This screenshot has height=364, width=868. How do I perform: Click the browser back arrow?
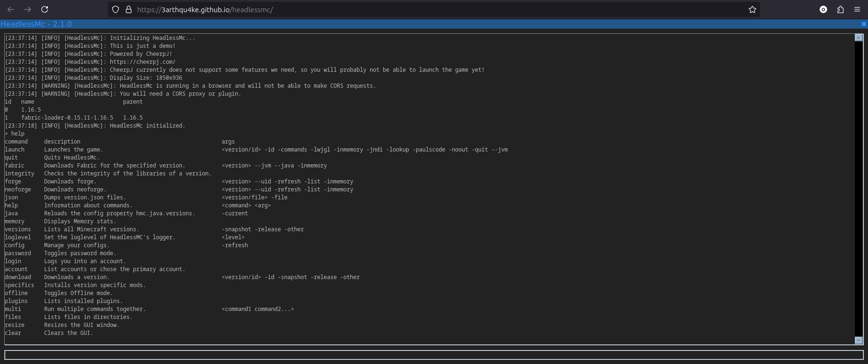(x=11, y=9)
